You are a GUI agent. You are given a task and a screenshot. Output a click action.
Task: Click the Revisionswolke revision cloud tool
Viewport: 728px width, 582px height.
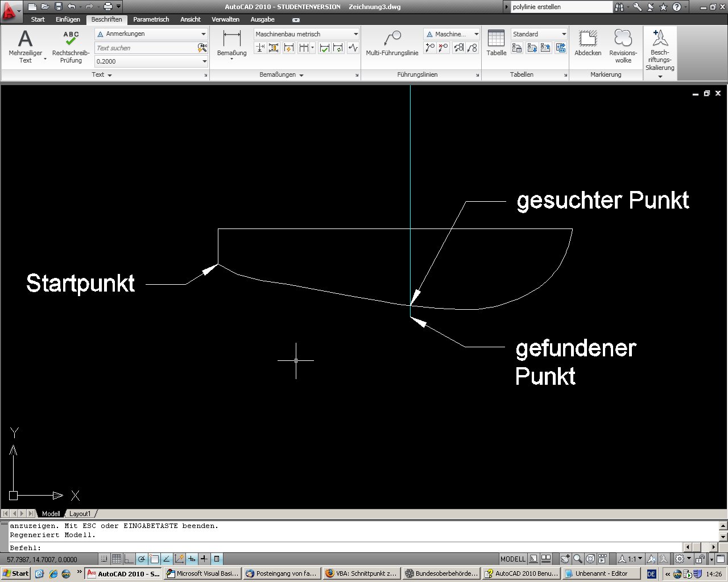(x=623, y=47)
